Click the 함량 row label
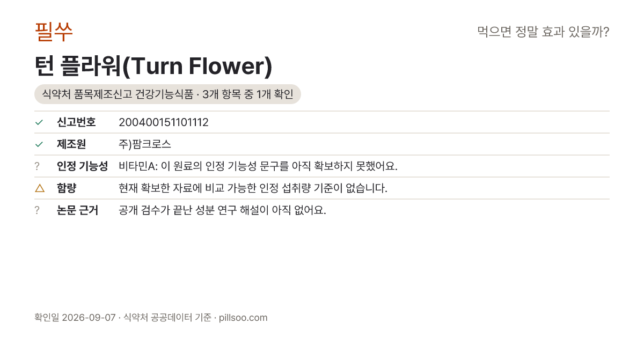 67,188
